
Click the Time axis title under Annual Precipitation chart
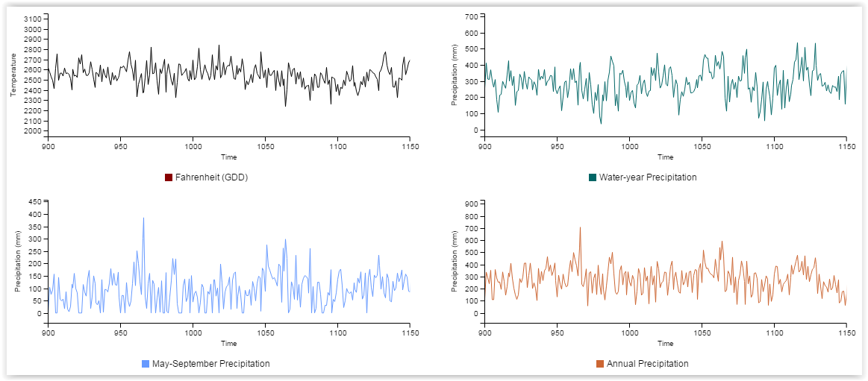pos(666,344)
